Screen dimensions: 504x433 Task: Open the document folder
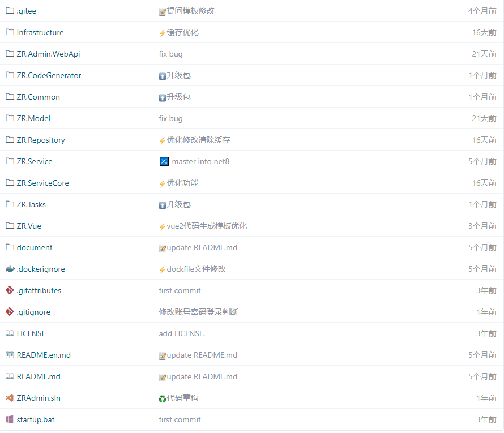click(x=35, y=248)
